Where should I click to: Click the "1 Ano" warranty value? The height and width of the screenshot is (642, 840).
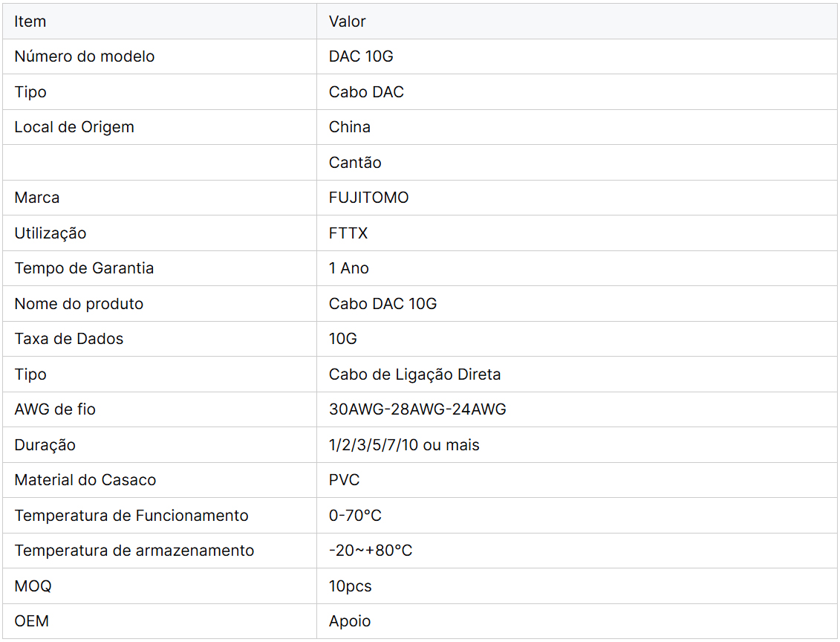click(x=349, y=268)
